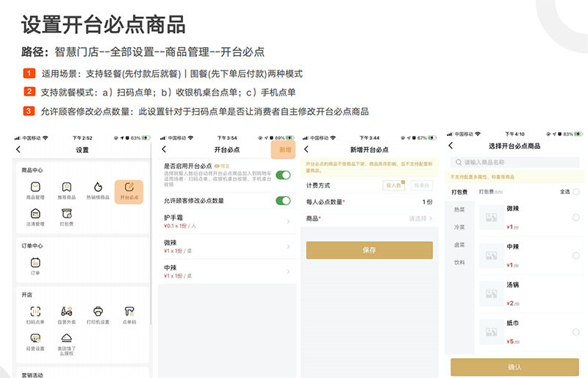Choose 按桌台 billing method
Screen dimensions: 588x378
tap(421, 185)
